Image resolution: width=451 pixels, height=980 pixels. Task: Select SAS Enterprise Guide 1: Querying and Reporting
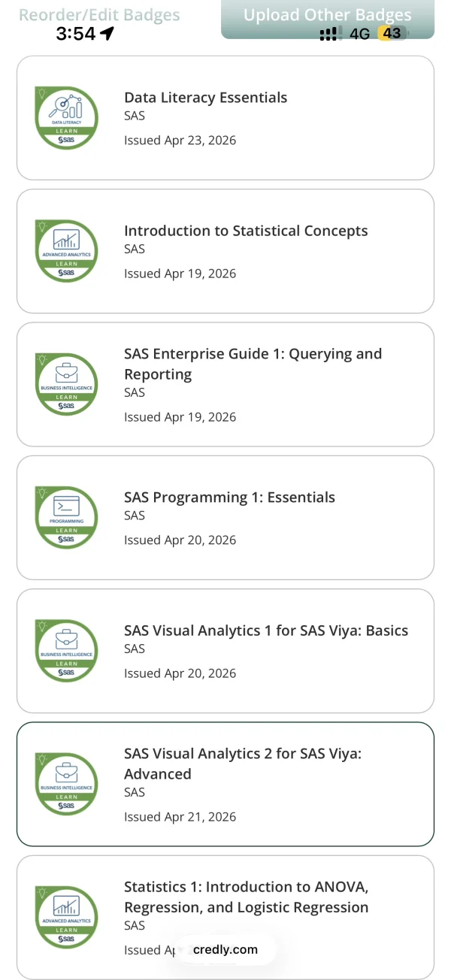(253, 364)
